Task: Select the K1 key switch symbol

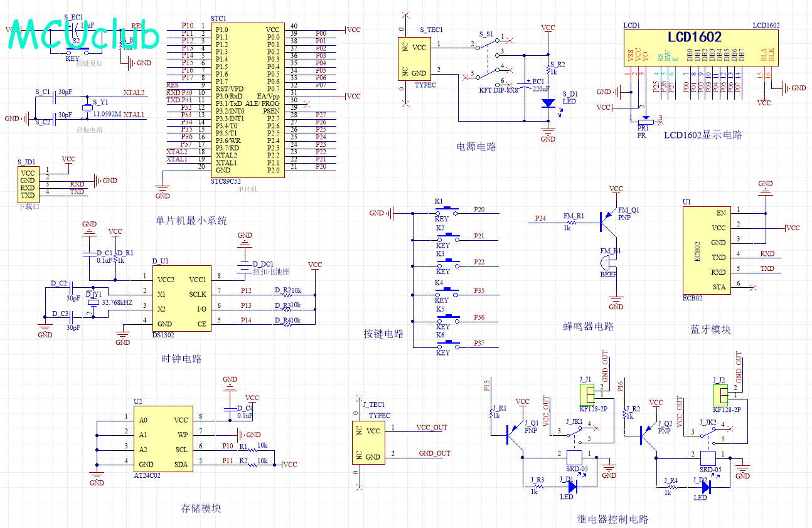Action: [447, 211]
